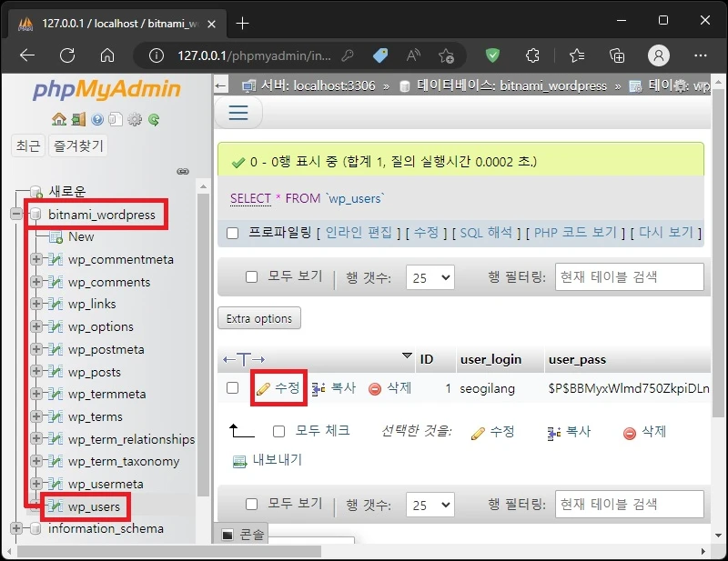
Task: Open the favorites list icon
Action: 577,55
